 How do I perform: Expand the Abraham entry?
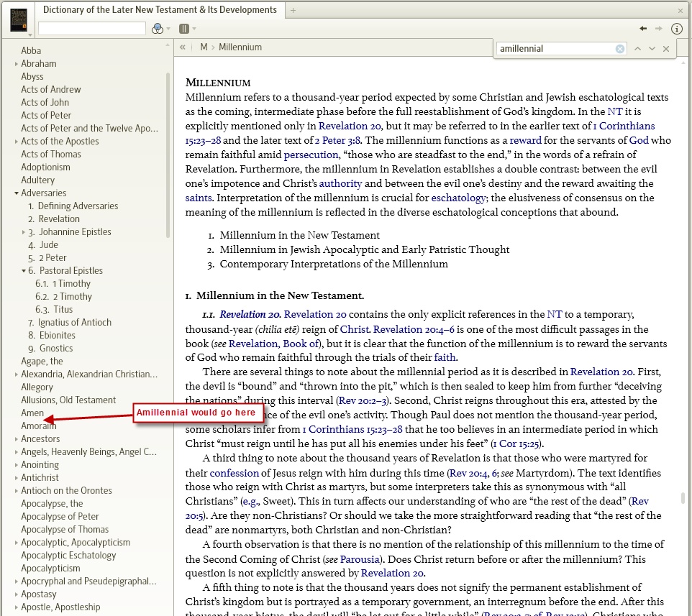click(x=17, y=64)
